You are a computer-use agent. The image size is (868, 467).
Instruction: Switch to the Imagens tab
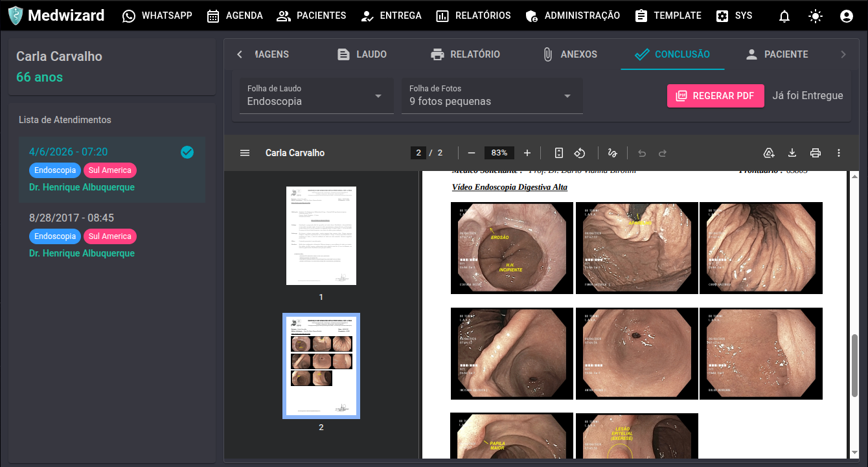click(271, 54)
